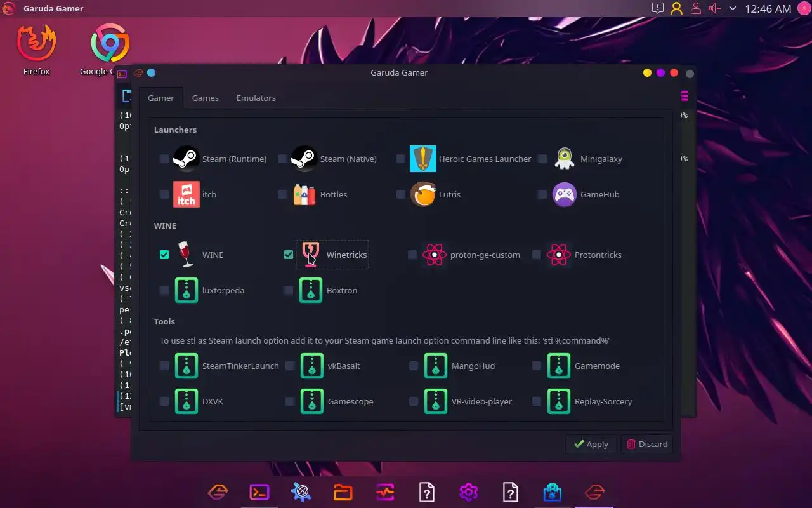
Task: Expand the system tray hidden icons arrow
Action: [733, 8]
